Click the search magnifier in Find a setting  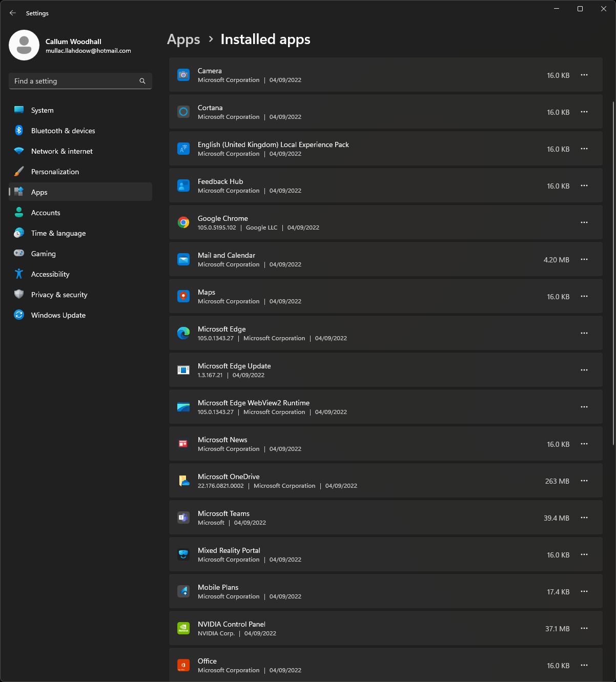[x=142, y=81]
